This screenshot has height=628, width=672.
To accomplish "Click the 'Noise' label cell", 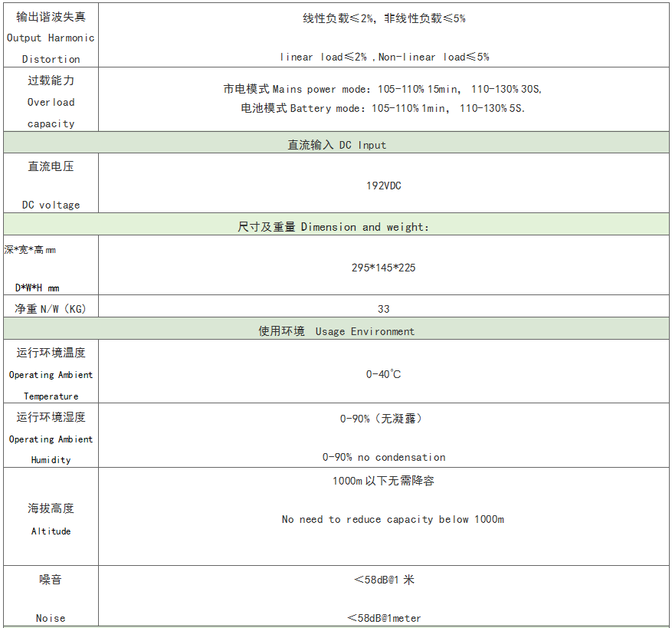I will click(x=51, y=598).
